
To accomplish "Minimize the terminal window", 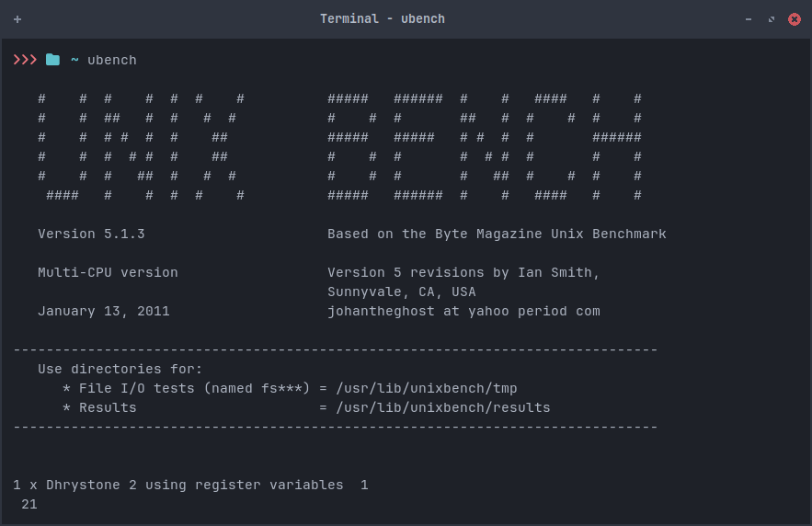I will coord(749,19).
